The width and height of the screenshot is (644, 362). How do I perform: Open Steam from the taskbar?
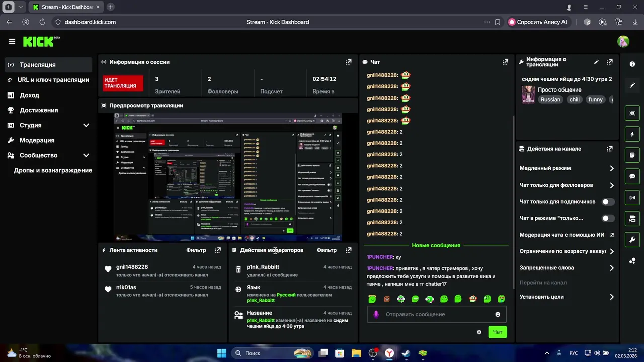coord(406,353)
